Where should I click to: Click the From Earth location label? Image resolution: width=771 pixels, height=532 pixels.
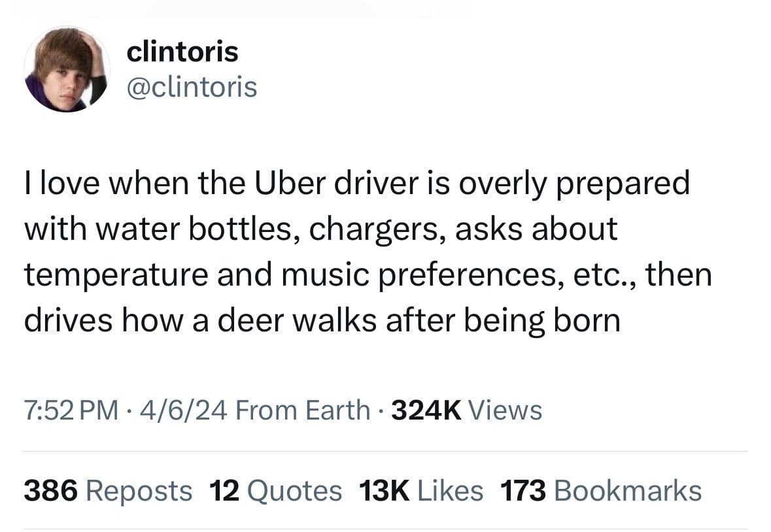click(302, 410)
